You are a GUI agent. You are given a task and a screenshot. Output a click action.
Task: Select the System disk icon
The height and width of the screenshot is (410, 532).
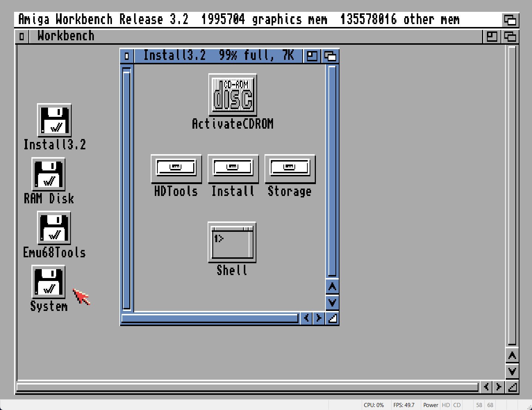click(48, 282)
